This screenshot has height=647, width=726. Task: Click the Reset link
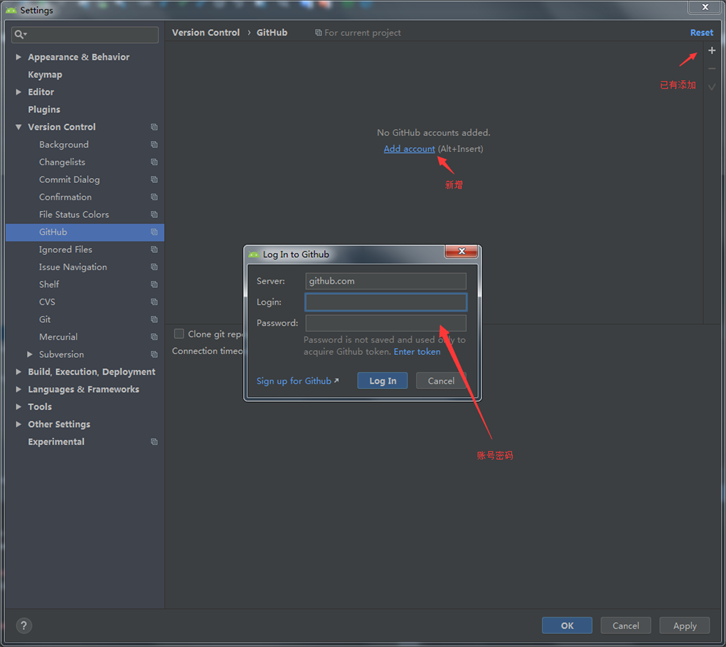[x=701, y=33]
